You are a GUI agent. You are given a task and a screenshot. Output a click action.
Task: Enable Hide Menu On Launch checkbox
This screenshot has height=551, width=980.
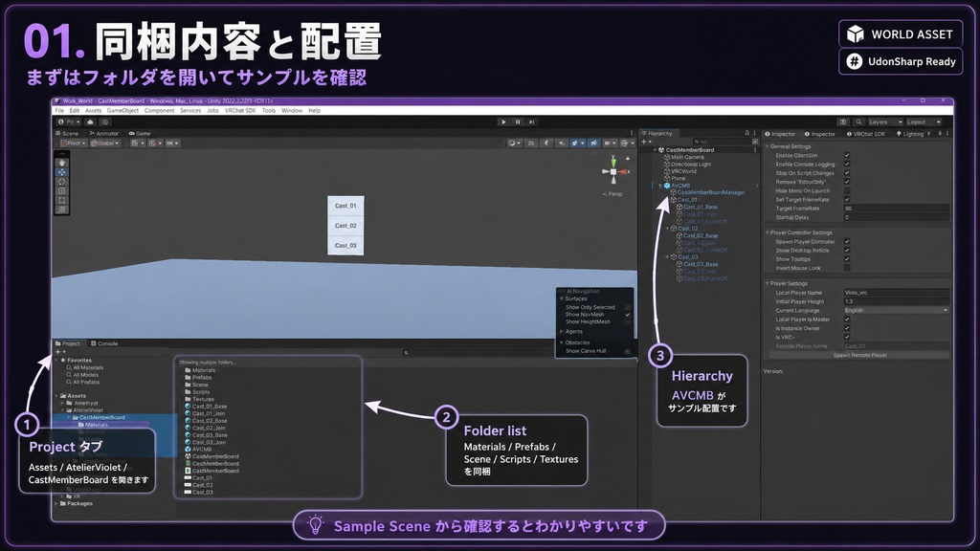[847, 190]
